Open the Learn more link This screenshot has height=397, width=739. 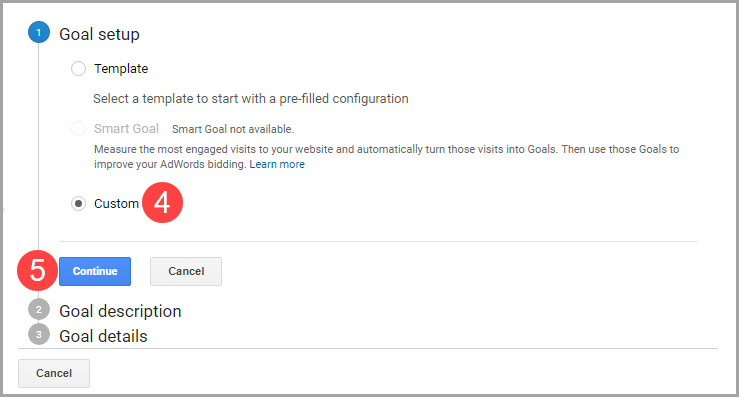click(277, 164)
